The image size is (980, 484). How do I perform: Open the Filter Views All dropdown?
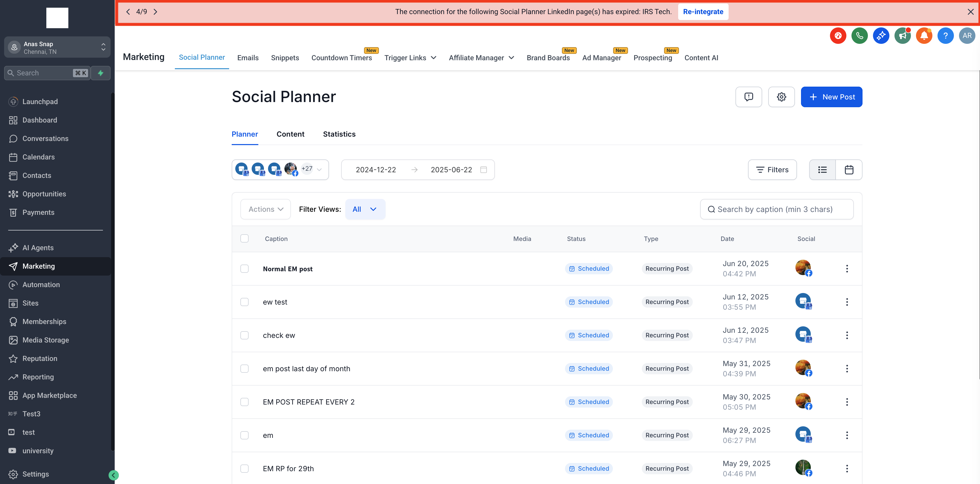[365, 209]
